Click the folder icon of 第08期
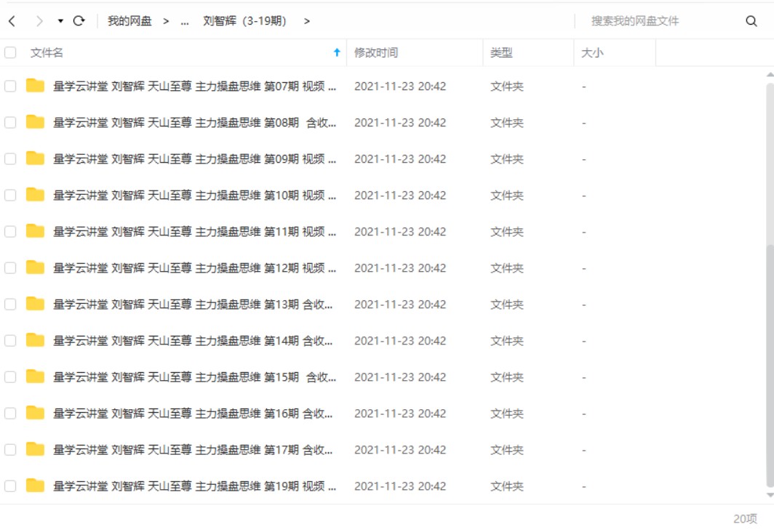 35,122
